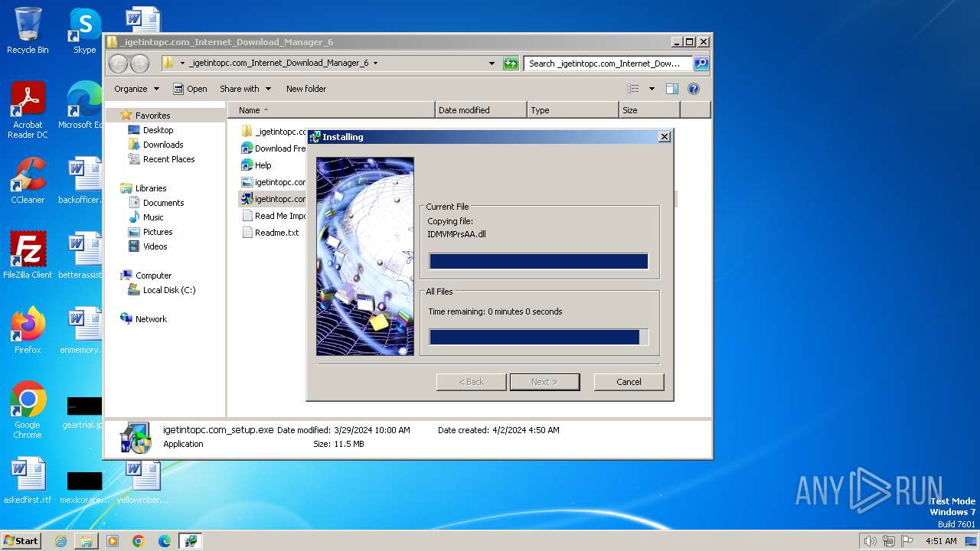Click the Cancel button in Installing dialog

click(x=629, y=382)
